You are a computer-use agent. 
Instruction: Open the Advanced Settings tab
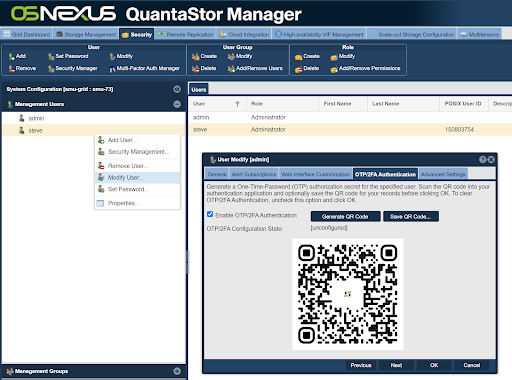(x=443, y=174)
